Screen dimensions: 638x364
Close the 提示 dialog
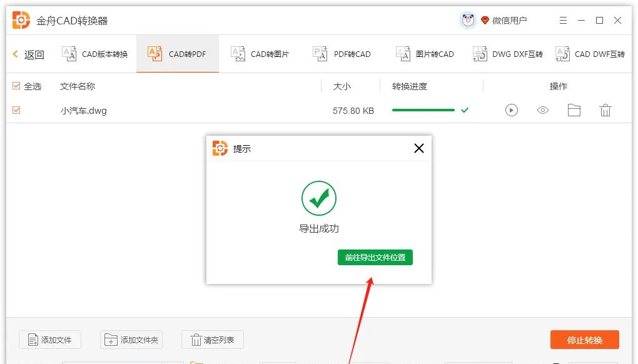(x=419, y=148)
